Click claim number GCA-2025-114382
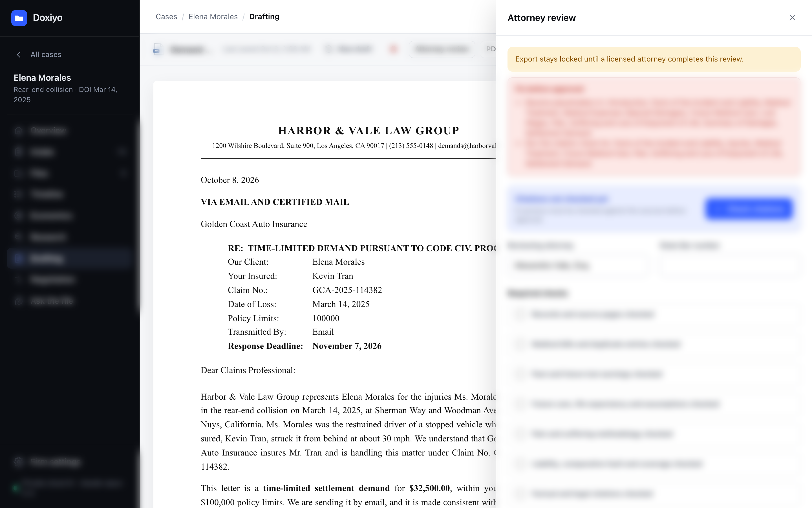Screen dimensions: 812x508 click(x=347, y=290)
